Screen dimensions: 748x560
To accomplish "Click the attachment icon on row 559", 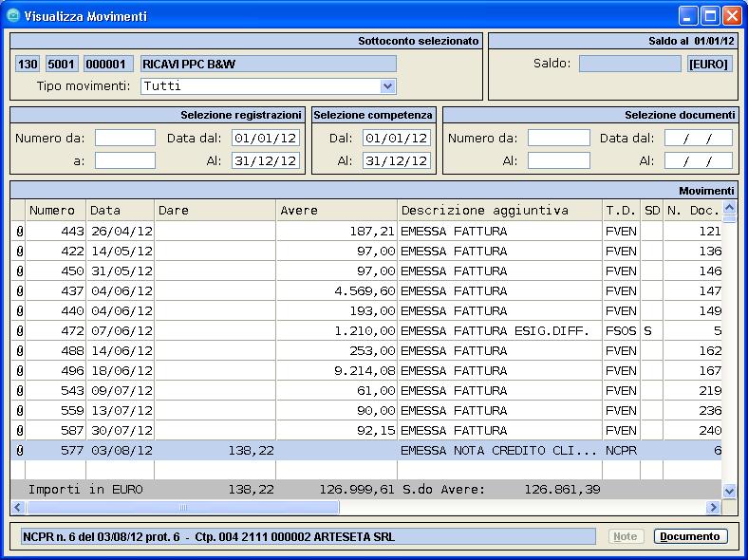I will tap(20, 411).
